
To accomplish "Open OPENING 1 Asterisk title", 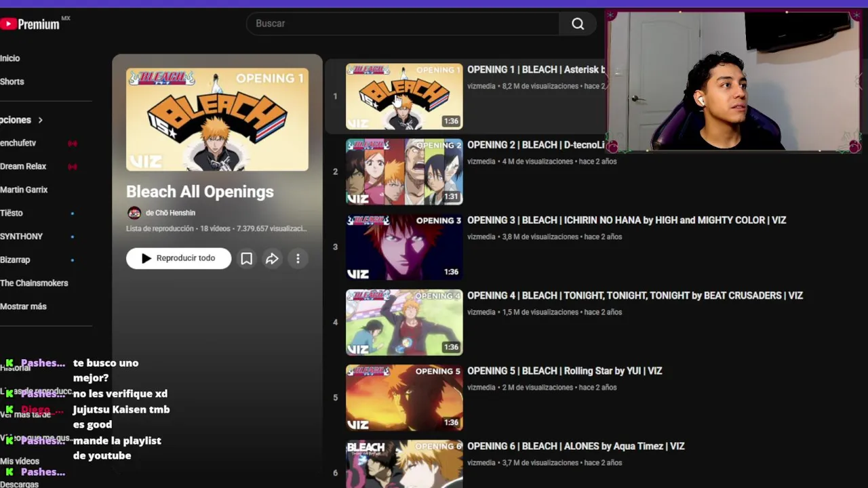I will pos(536,70).
